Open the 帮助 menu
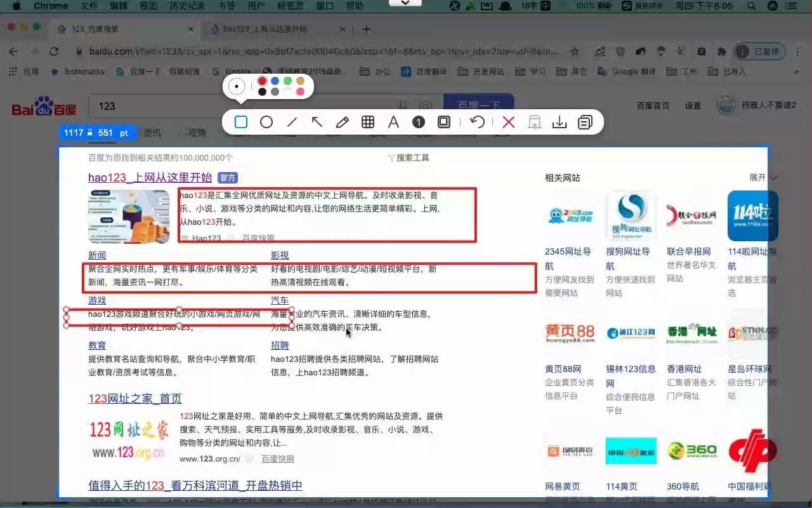Viewport: 812px width, 508px height. coord(355,6)
